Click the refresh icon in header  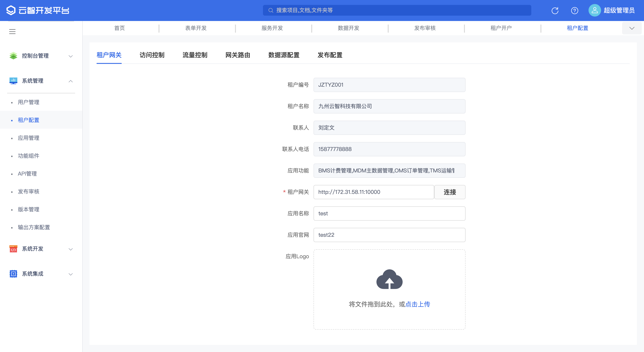pyautogui.click(x=555, y=10)
